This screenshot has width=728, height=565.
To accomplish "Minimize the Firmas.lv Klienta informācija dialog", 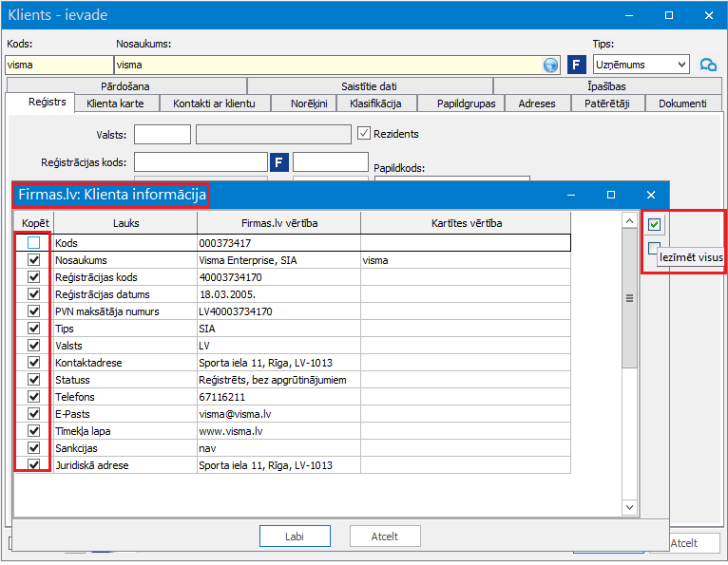I will (x=571, y=195).
